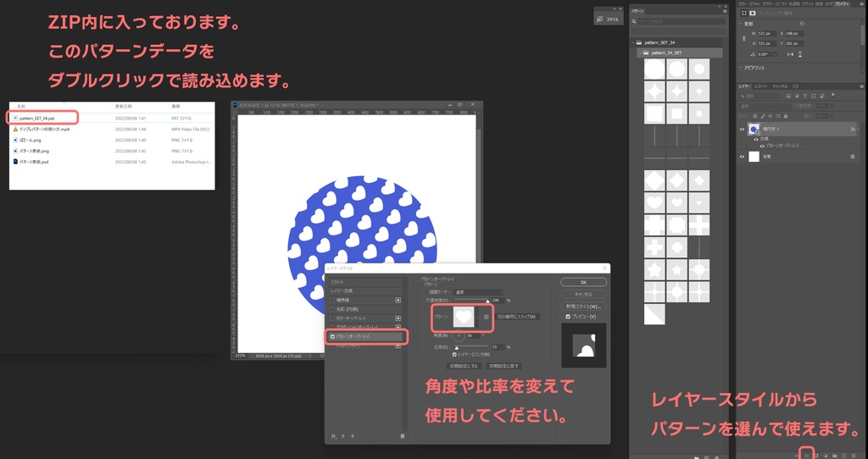Flip horizontal icon in the Properties panel
Viewport: 868px width, 459px height.
pyautogui.click(x=791, y=54)
